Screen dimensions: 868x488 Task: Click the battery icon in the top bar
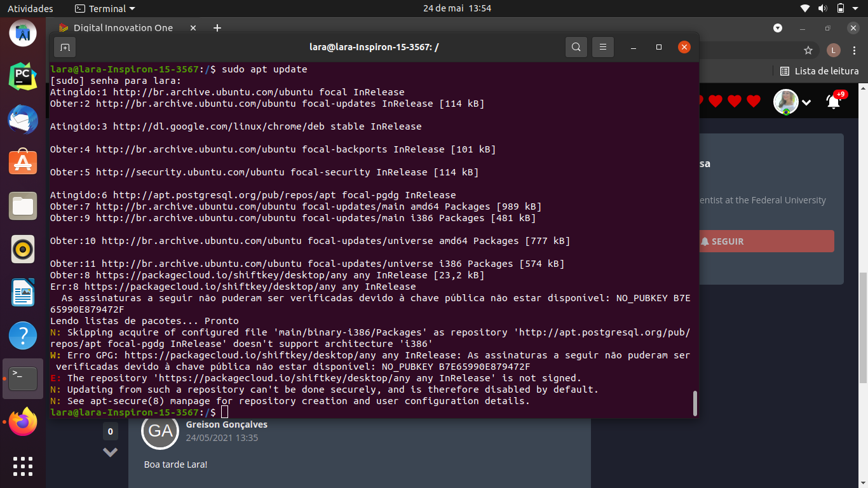coord(841,8)
